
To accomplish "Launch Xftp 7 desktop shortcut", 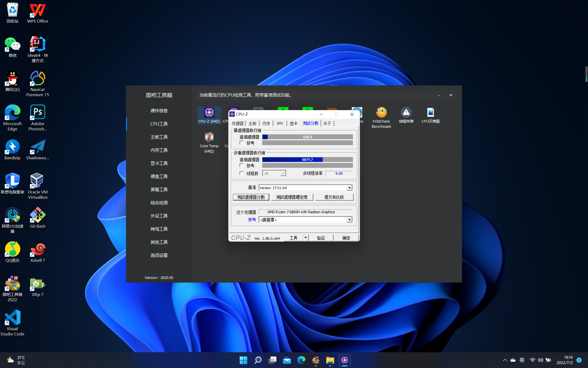I will click(38, 287).
